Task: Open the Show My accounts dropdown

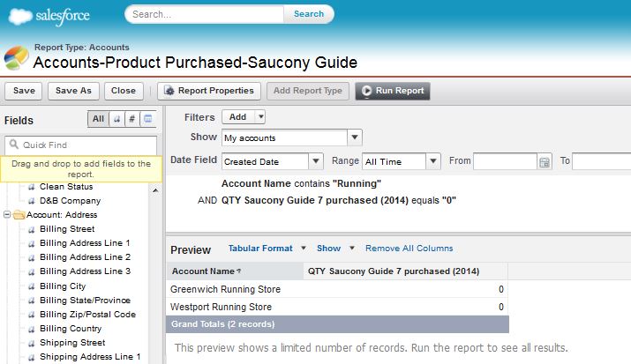Action: [x=355, y=137]
